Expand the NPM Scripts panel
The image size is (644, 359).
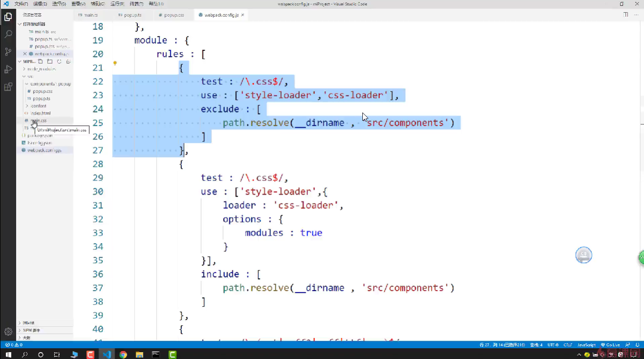[45, 330]
